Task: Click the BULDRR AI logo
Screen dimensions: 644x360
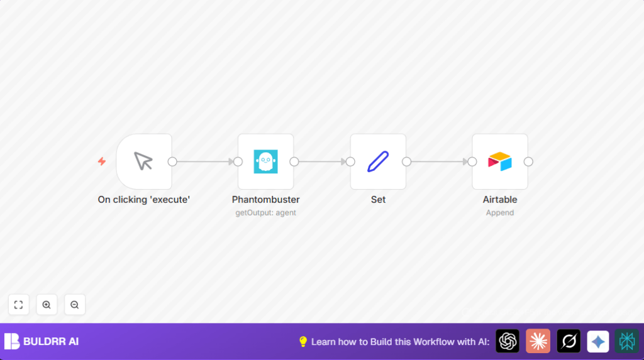Action: pos(42,342)
